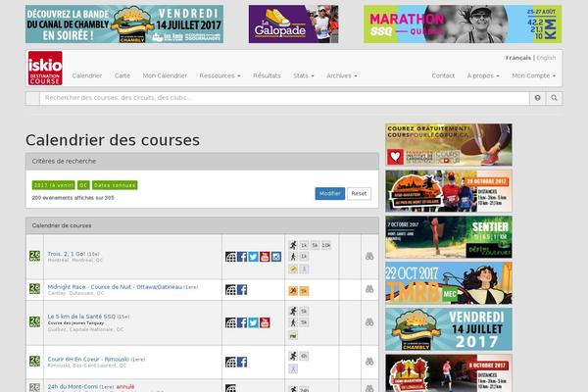This screenshot has height=392, width=588.
Task: Open the website globe icon for Trois, 2, 1 Go!
Action: click(x=230, y=257)
